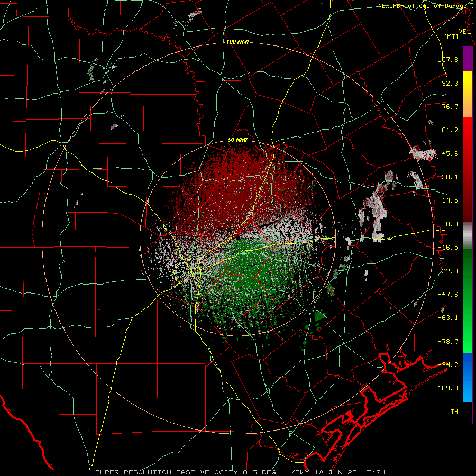Click the 30.1 velocity scale value
The height and width of the screenshot is (476, 476).
[450, 177]
